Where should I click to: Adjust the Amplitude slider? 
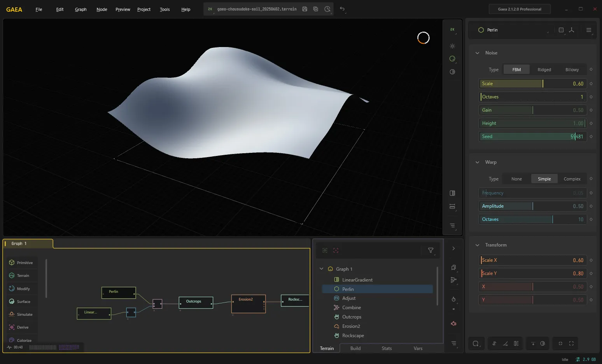tap(532, 206)
